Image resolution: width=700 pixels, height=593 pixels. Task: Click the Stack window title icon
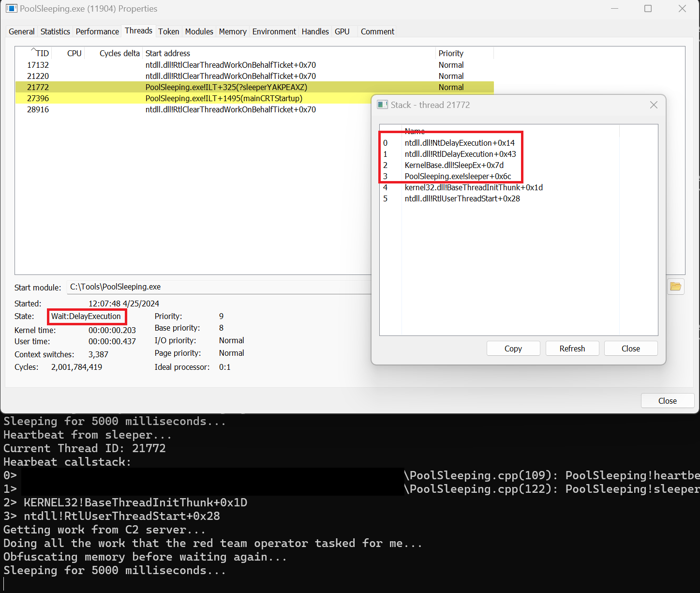(383, 105)
